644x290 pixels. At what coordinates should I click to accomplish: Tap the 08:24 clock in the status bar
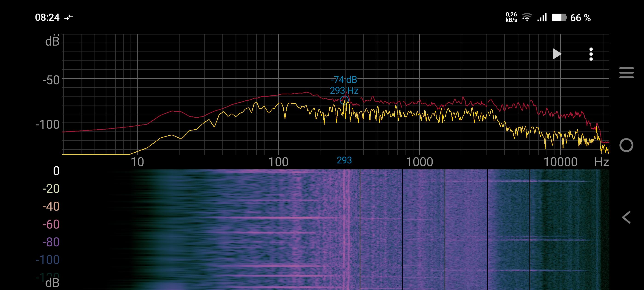pos(47,17)
